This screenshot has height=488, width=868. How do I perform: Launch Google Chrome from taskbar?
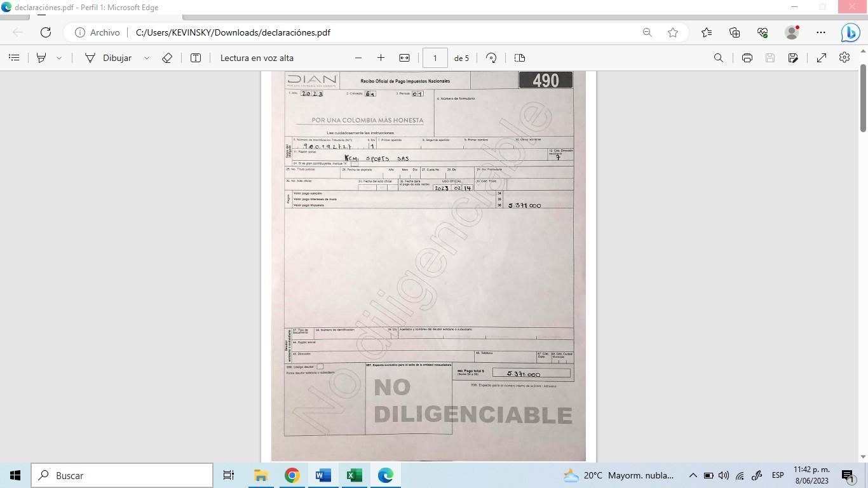(292, 475)
